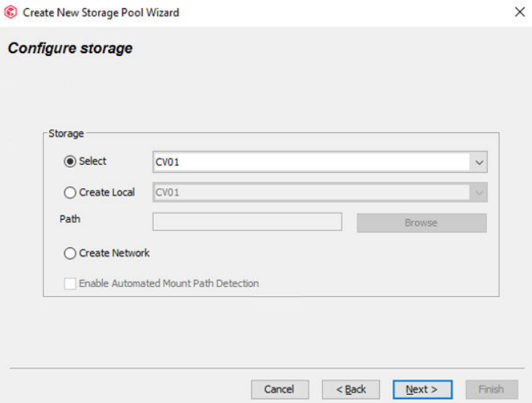532x403 pixels.
Task: Click the wizard title bar text
Action: click(100, 13)
